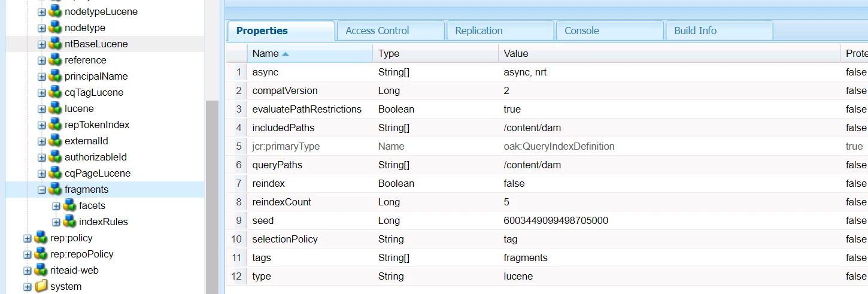Expand the nodetype tree node
This screenshot has height=294, width=868.
pos(42,28)
